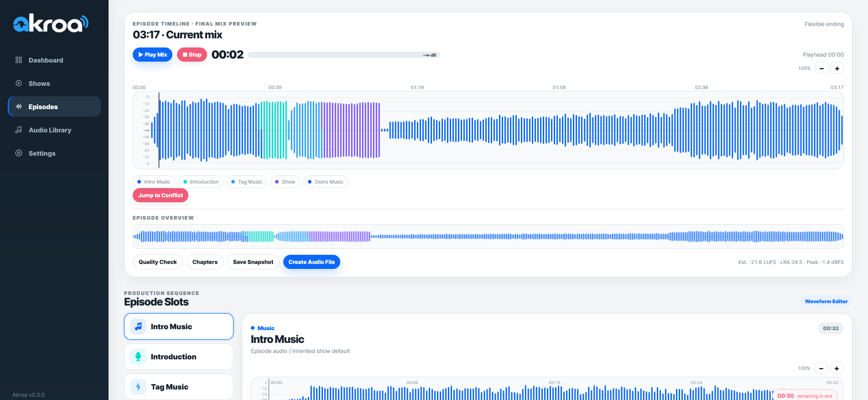Click the timeline playhead line

click(159, 130)
